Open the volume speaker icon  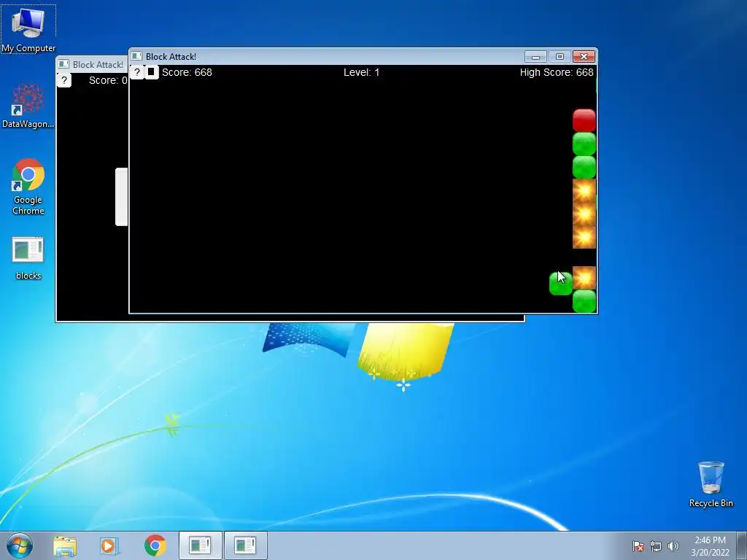[x=673, y=546]
